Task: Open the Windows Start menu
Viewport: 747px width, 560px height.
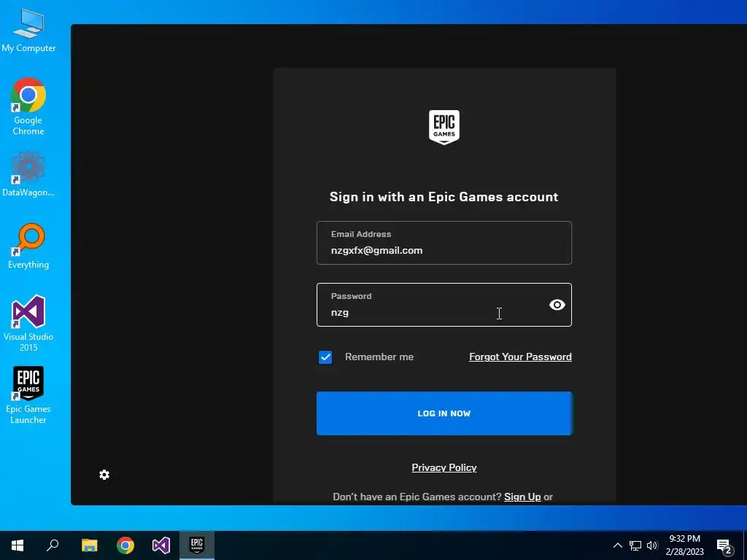Action: click(x=18, y=545)
